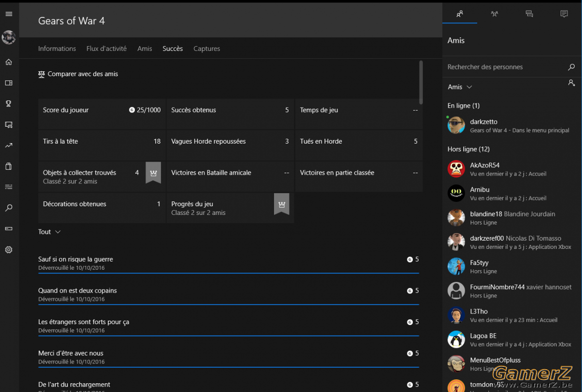The height and width of the screenshot is (392, 582).
Task: Click progress bar under Merci d'être avec nous
Action: point(228,367)
